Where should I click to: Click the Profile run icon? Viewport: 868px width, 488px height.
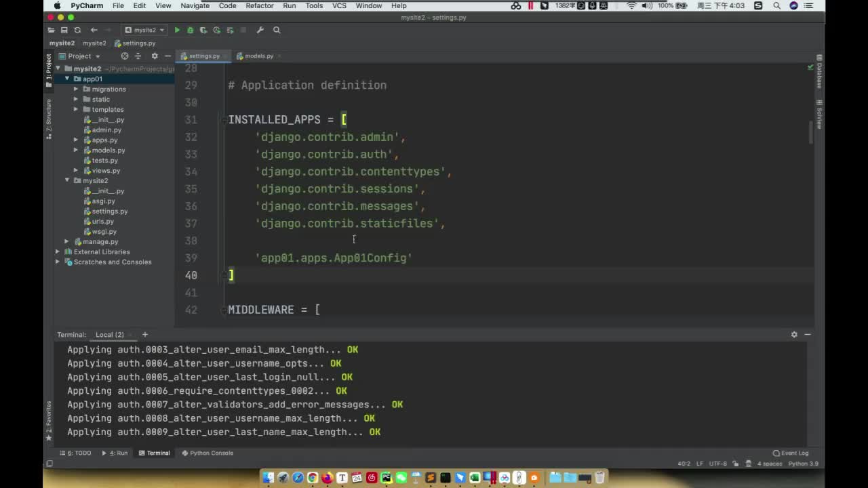click(x=217, y=30)
